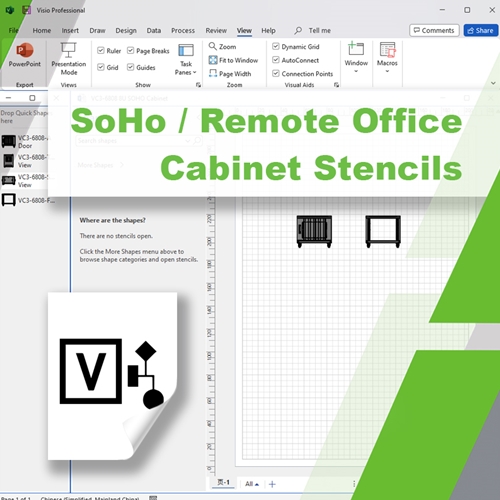Switch to the Home tab
This screenshot has height=500, width=500.
42,31
